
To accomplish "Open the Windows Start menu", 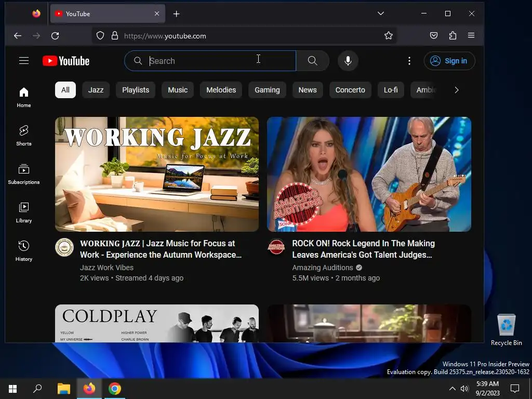I will [x=12, y=389].
